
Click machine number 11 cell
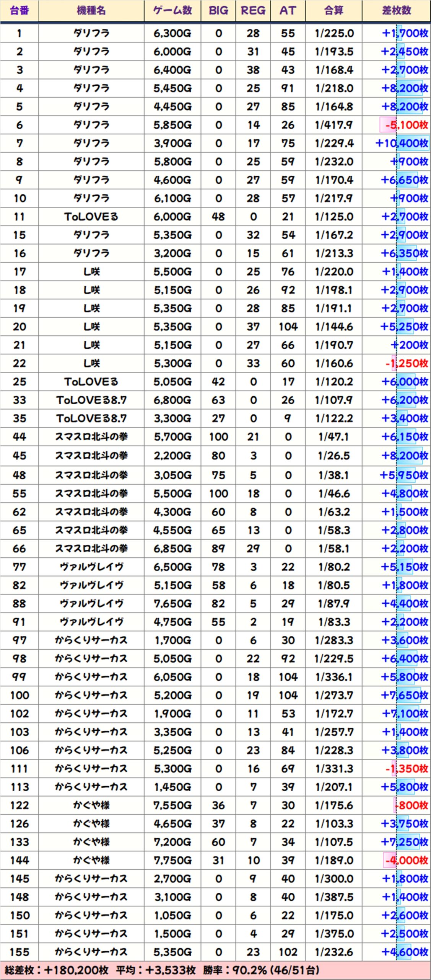coord(19,217)
